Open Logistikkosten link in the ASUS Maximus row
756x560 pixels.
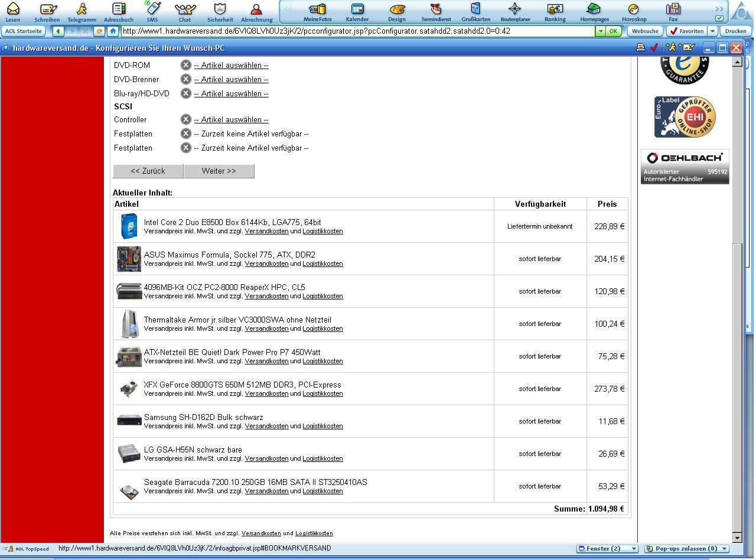tap(322, 264)
